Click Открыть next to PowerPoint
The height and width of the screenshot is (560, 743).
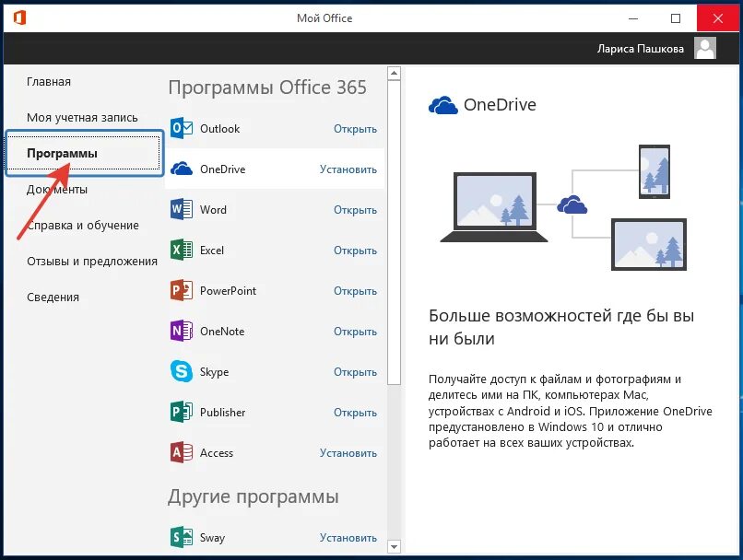[x=355, y=291]
